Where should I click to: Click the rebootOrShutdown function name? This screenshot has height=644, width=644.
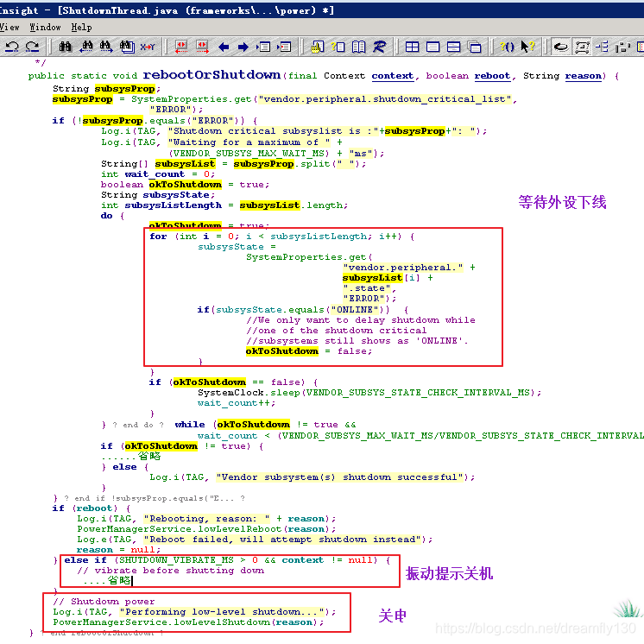212,75
